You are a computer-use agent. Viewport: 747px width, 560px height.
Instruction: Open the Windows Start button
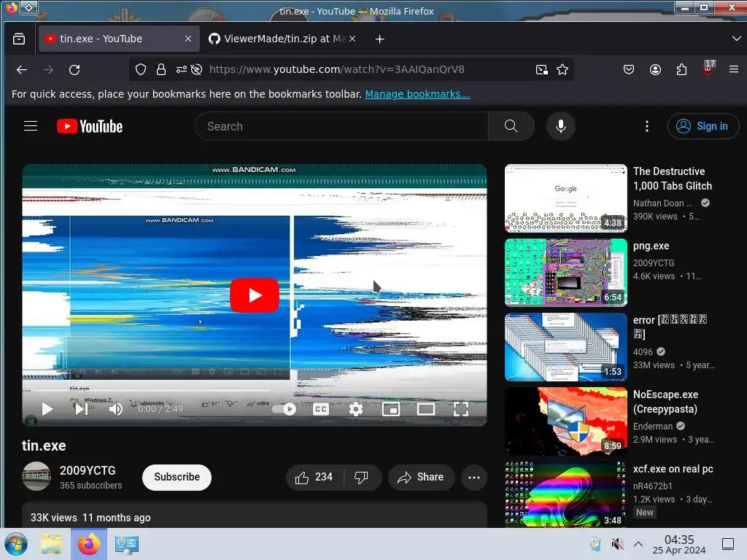[x=16, y=544]
